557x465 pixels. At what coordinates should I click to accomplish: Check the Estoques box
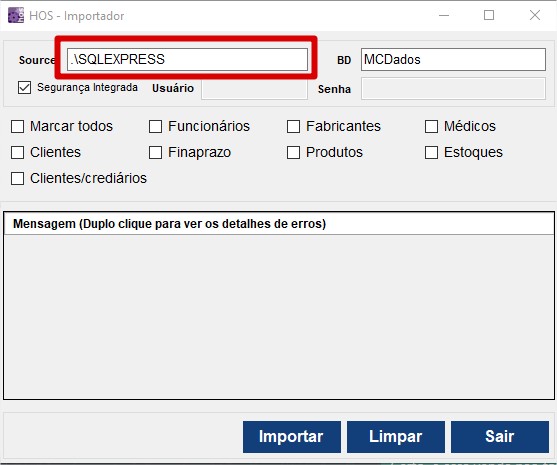coord(431,152)
